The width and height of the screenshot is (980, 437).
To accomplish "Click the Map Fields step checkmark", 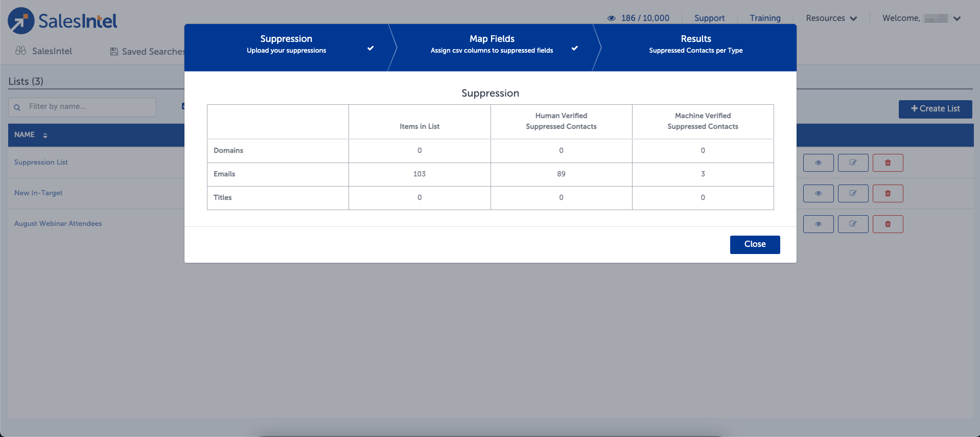I will tap(574, 48).
